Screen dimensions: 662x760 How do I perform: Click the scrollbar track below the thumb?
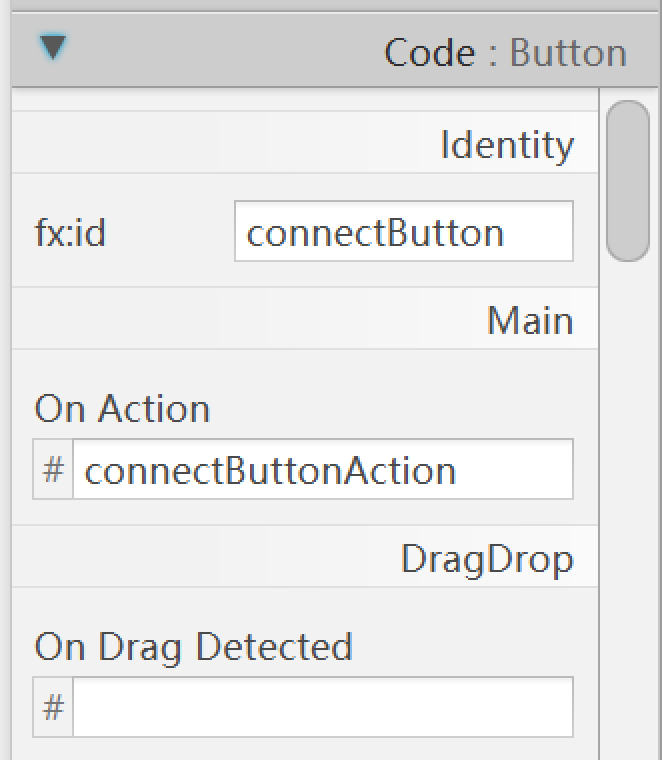[628, 509]
